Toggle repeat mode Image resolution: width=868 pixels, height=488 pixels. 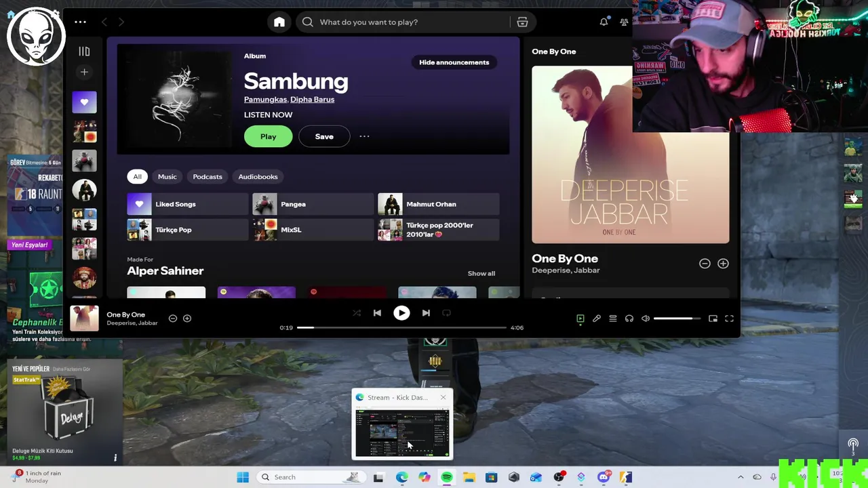[446, 313]
